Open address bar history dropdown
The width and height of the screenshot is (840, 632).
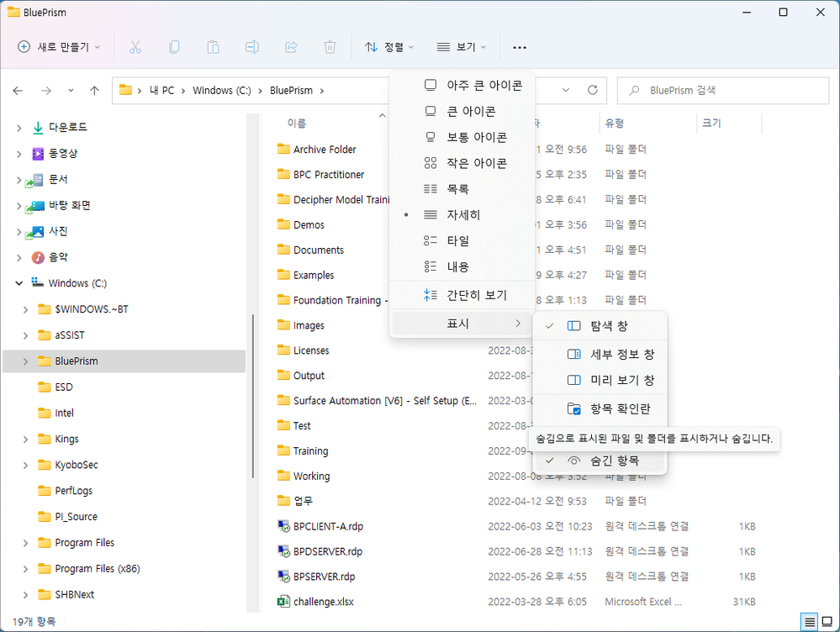(566, 90)
